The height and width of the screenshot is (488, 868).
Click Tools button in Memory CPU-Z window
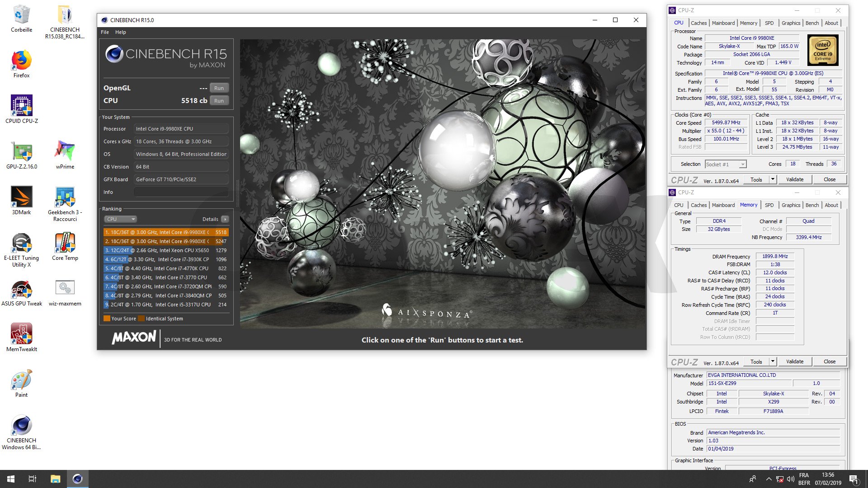[756, 361]
